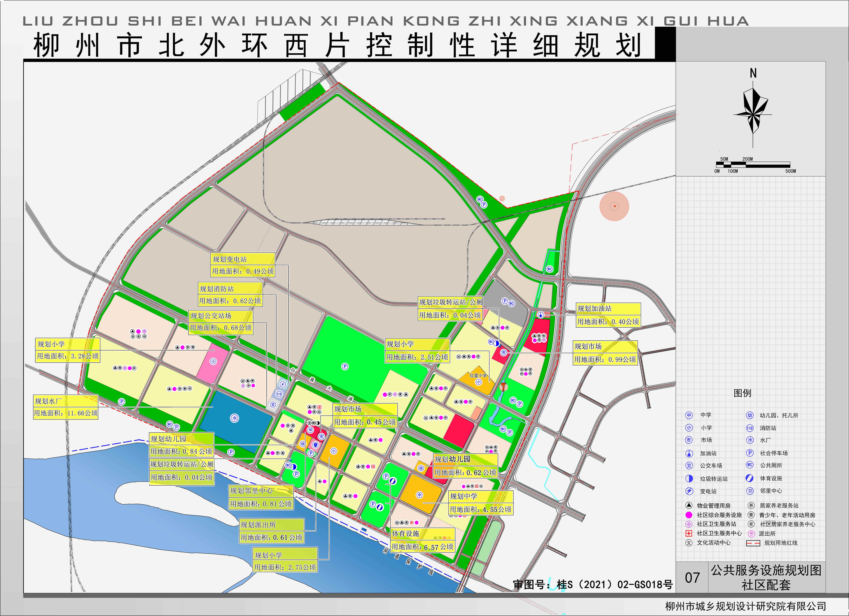849x616 pixels.
Task: Click the 青少年、老年活动用房 legend icon
Action: 751,515
